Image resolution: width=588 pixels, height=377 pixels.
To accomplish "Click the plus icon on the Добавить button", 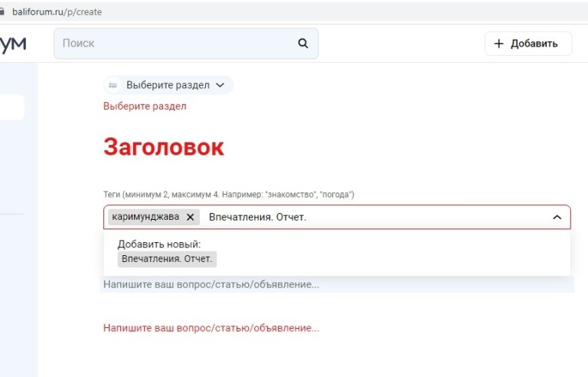I will coord(499,44).
